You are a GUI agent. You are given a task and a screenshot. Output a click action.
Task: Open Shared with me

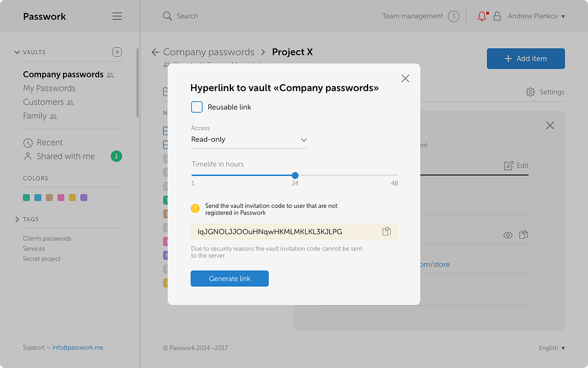coord(66,156)
